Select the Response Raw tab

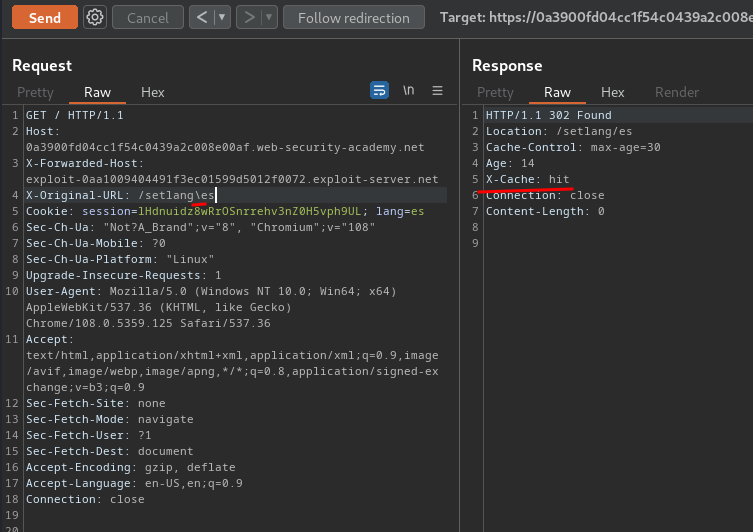tap(557, 92)
